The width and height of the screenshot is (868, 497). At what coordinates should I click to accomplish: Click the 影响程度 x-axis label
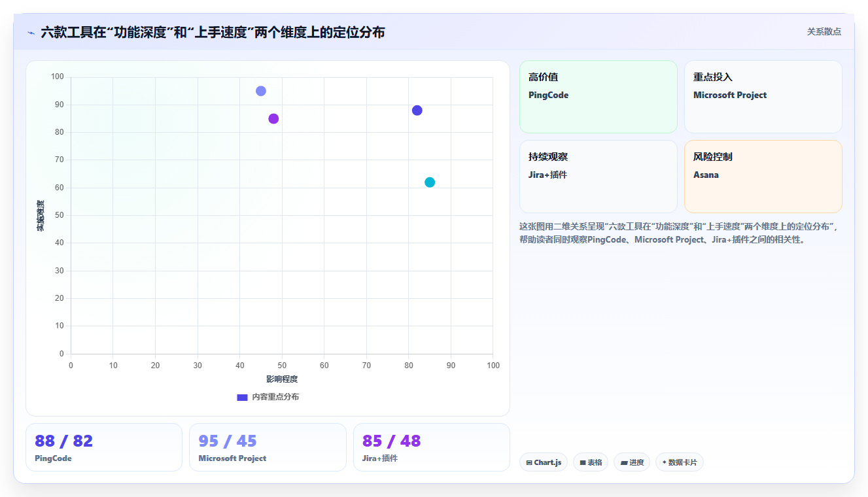click(282, 379)
